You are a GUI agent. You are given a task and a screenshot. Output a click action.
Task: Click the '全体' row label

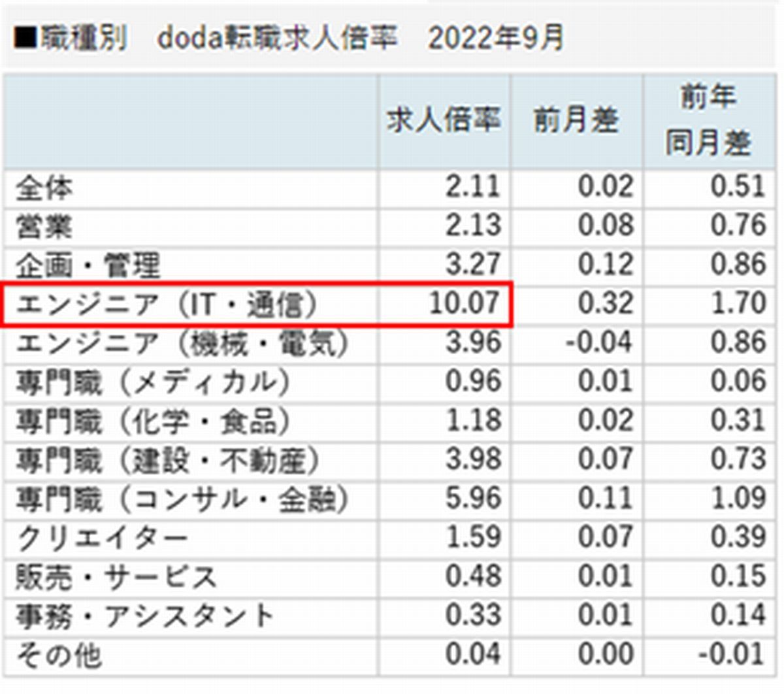click(x=44, y=188)
